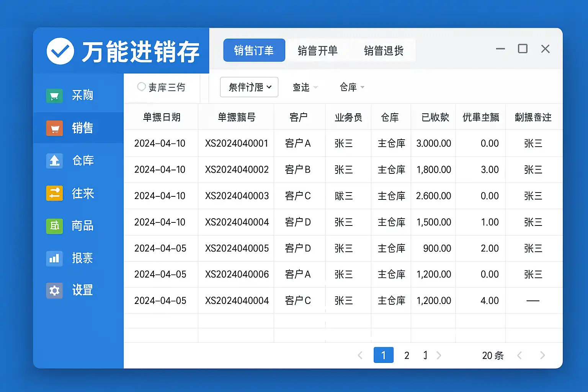Switch to the 销售开单 tab
This screenshot has height=392, width=588.
coord(317,51)
